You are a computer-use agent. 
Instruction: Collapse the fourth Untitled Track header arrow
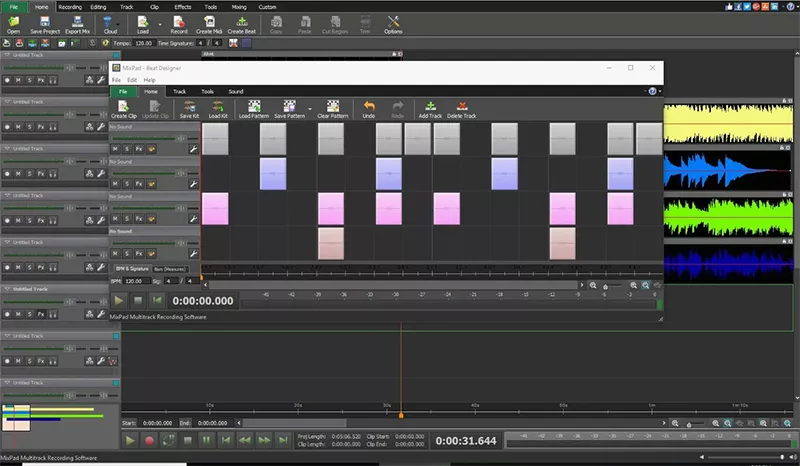7,195
